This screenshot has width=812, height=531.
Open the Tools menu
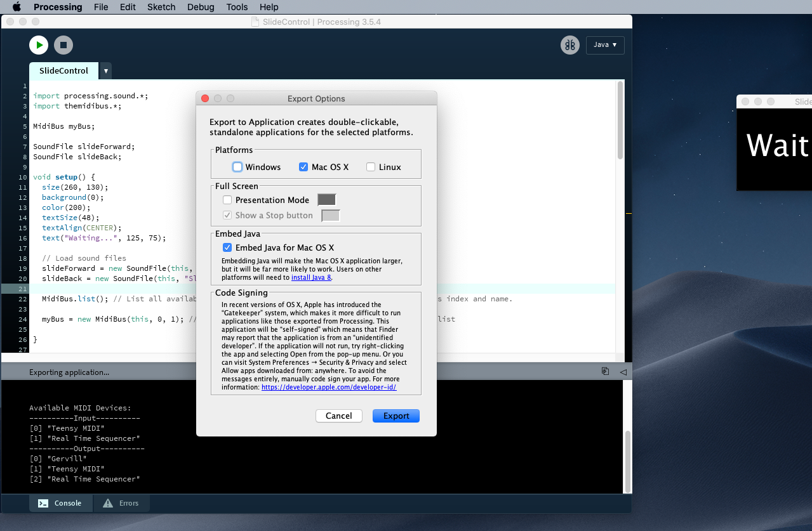[237, 7]
